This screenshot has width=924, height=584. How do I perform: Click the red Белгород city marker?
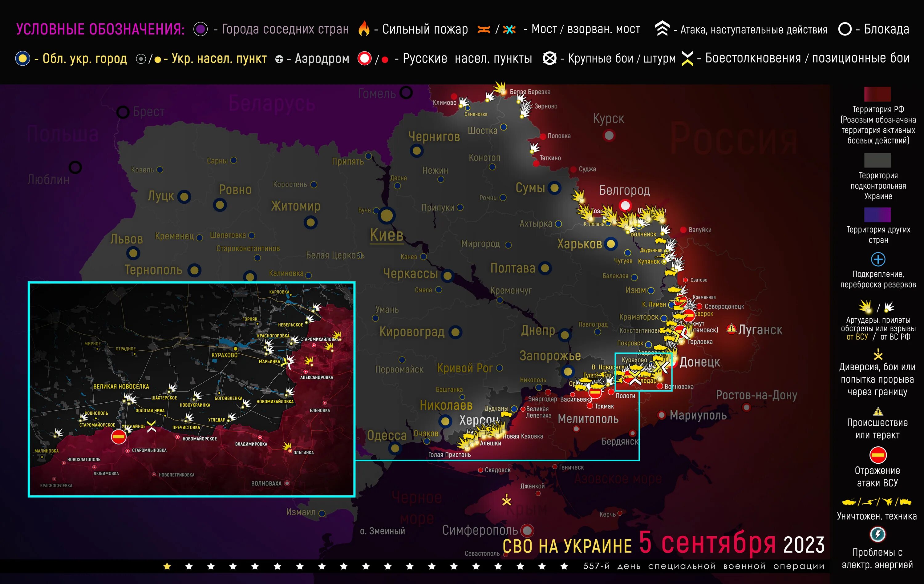[625, 206]
